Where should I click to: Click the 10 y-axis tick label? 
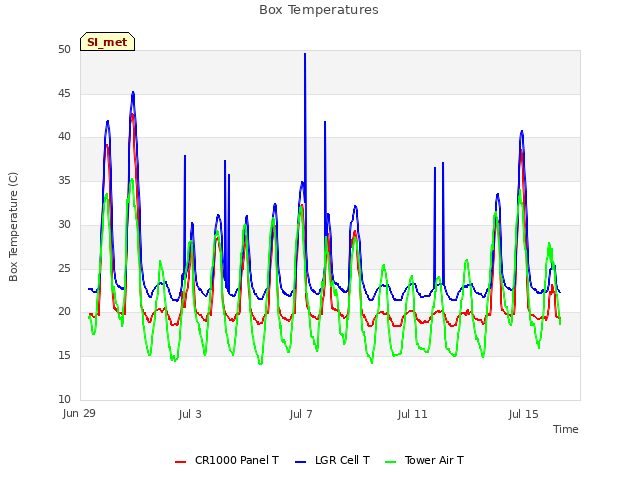point(64,399)
